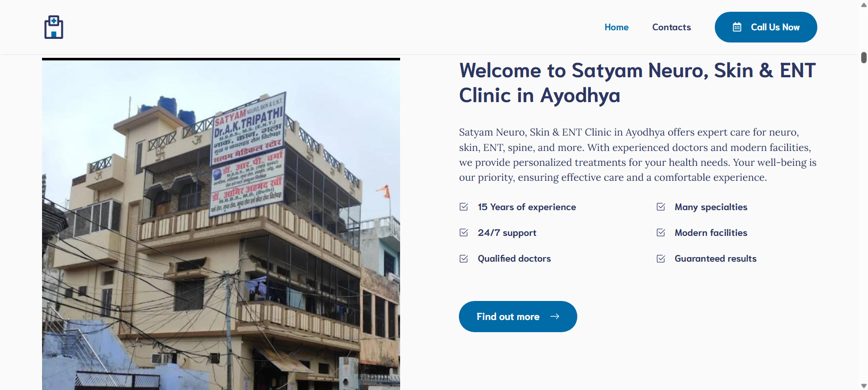Click the scrollbar down arrow

point(864,385)
